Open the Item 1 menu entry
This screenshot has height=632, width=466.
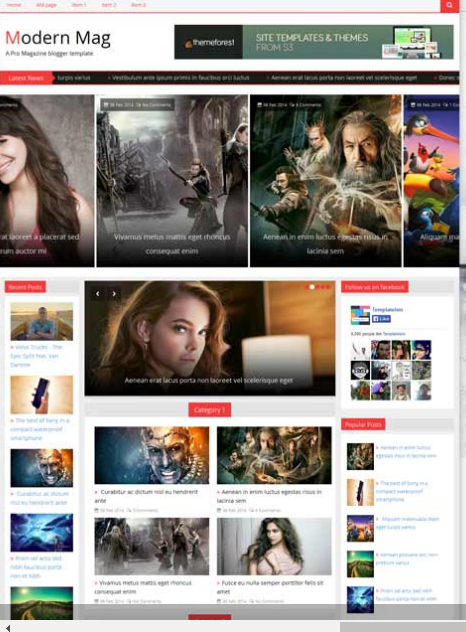point(79,5)
